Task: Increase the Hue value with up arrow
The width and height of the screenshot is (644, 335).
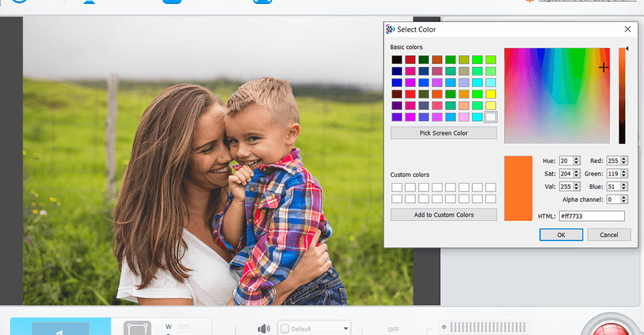Action: tap(576, 159)
